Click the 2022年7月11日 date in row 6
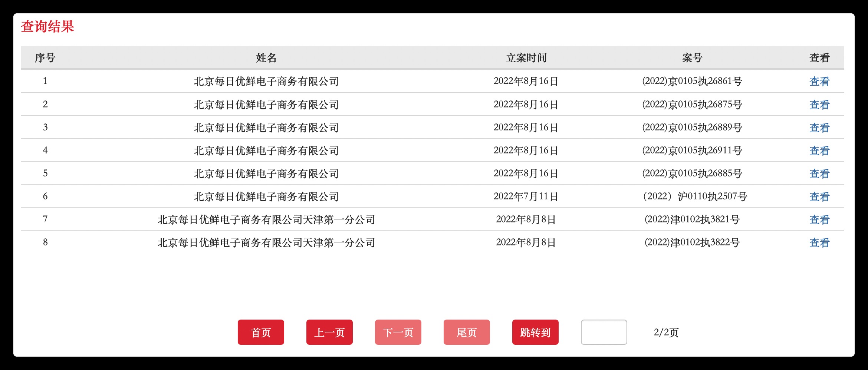 click(x=526, y=196)
